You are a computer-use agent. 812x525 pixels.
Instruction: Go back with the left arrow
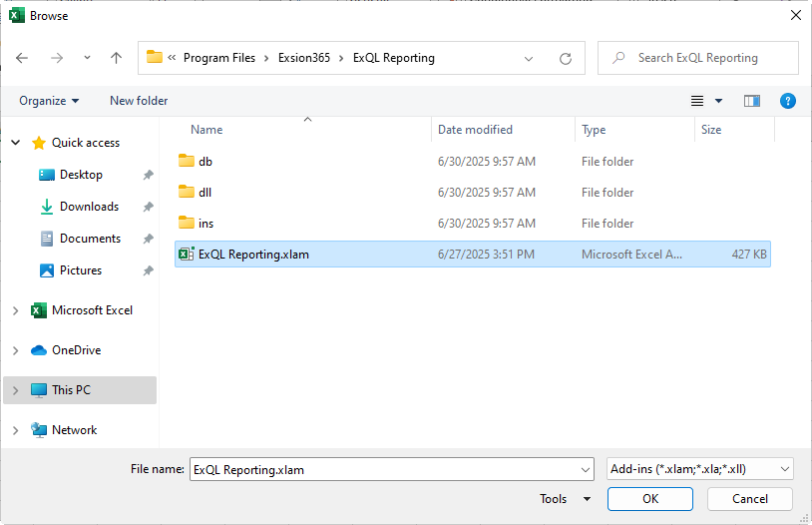pyautogui.click(x=22, y=58)
